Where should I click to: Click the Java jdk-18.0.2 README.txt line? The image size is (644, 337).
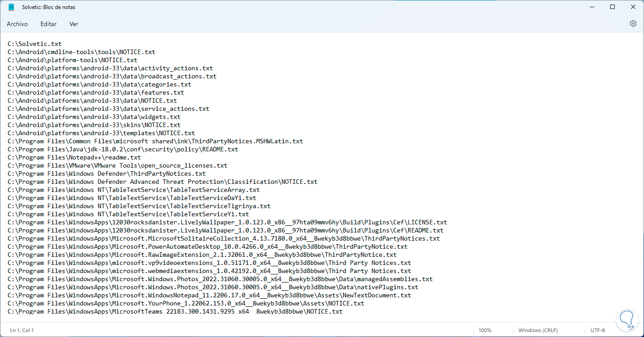click(123, 150)
